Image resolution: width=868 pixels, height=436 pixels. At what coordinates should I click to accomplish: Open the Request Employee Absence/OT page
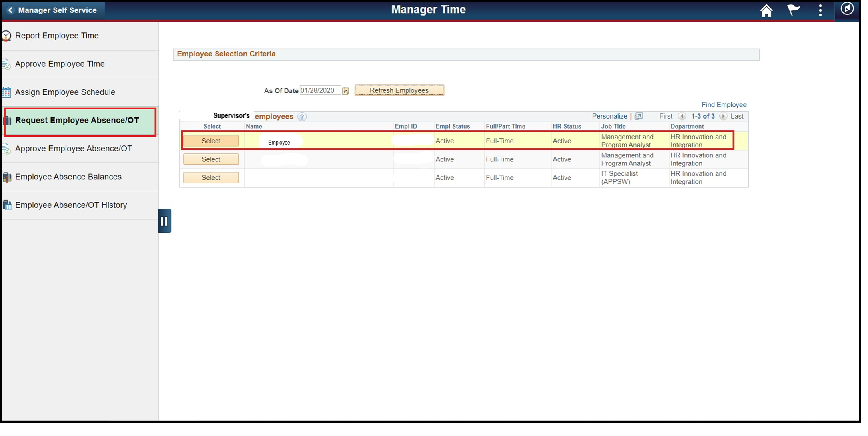77,120
